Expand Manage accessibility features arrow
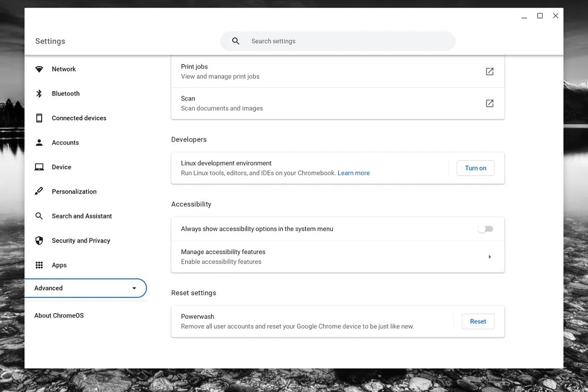 click(x=489, y=257)
